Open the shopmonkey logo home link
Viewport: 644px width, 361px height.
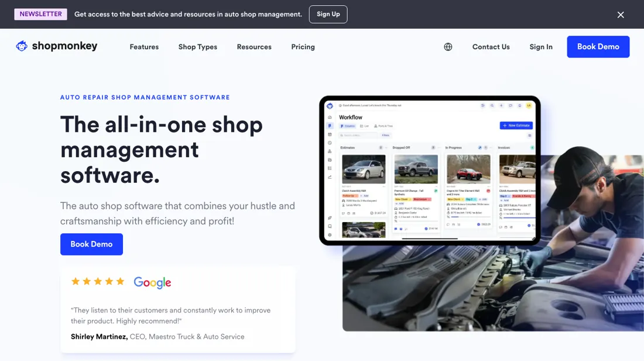tap(57, 46)
